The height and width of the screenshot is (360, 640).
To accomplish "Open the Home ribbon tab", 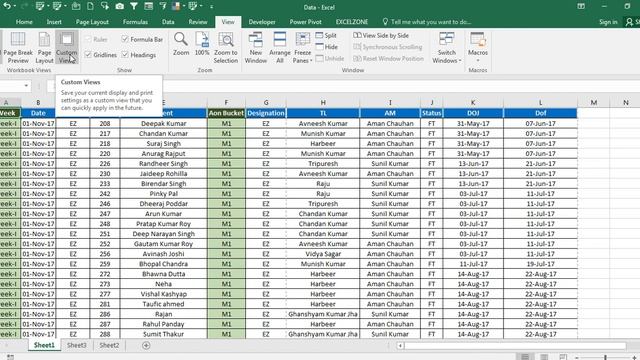I will pyautogui.click(x=24, y=22).
